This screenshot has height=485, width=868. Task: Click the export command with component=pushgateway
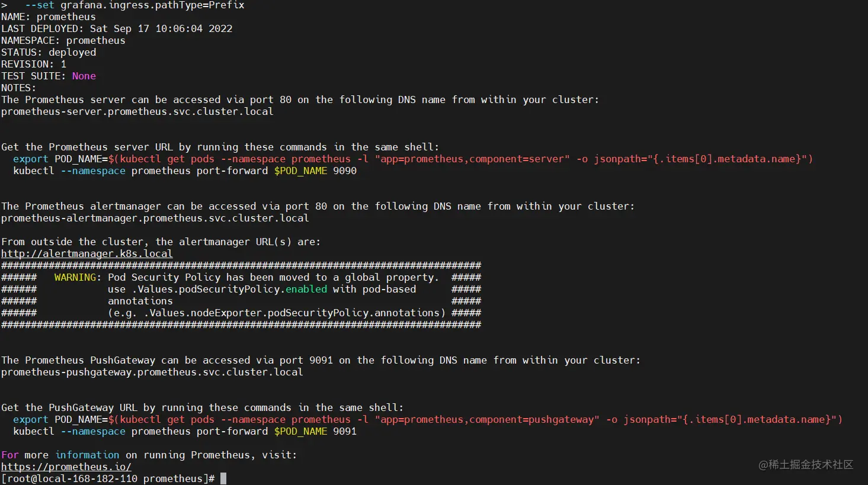click(428, 419)
